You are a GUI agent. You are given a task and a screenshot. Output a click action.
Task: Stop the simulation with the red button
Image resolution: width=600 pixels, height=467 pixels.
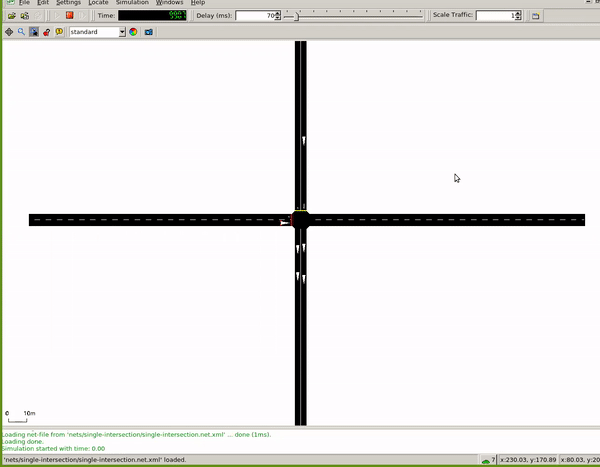pyautogui.click(x=70, y=16)
